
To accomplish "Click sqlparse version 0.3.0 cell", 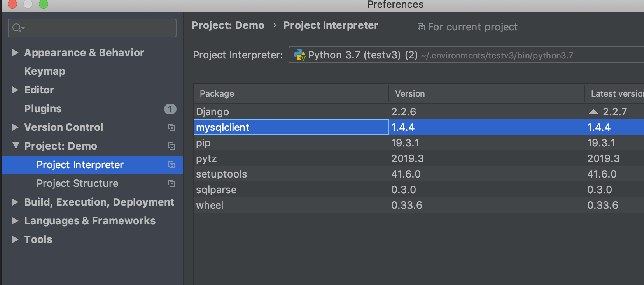I will (404, 190).
